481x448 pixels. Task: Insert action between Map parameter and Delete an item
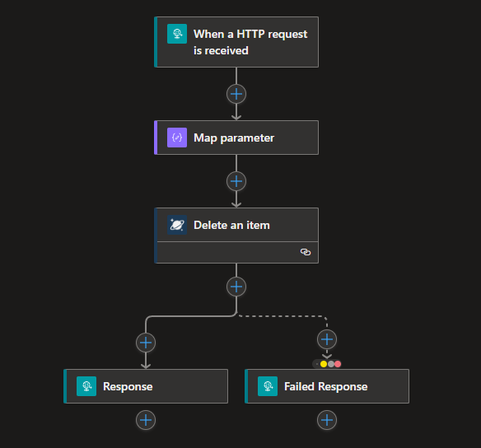point(236,181)
